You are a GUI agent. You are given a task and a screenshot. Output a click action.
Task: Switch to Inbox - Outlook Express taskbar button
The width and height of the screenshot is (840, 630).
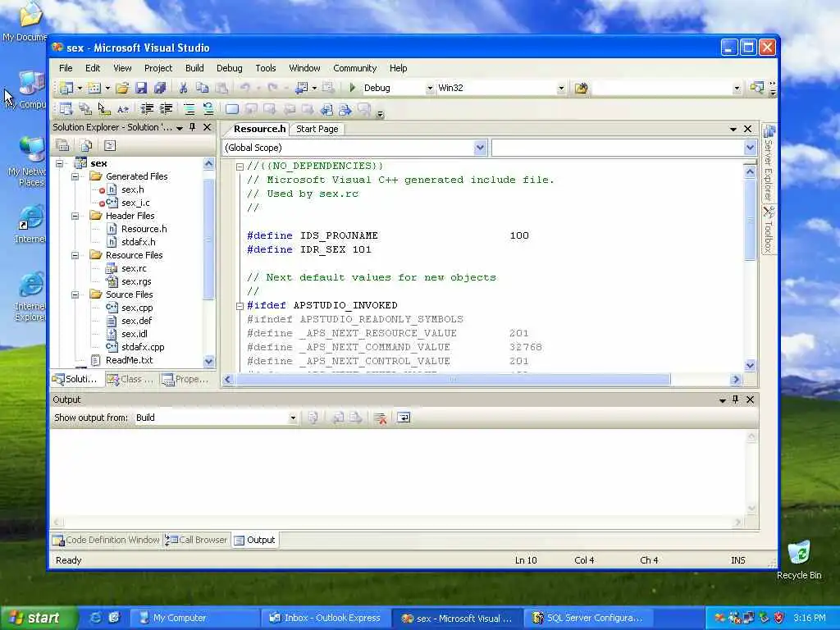pos(326,619)
